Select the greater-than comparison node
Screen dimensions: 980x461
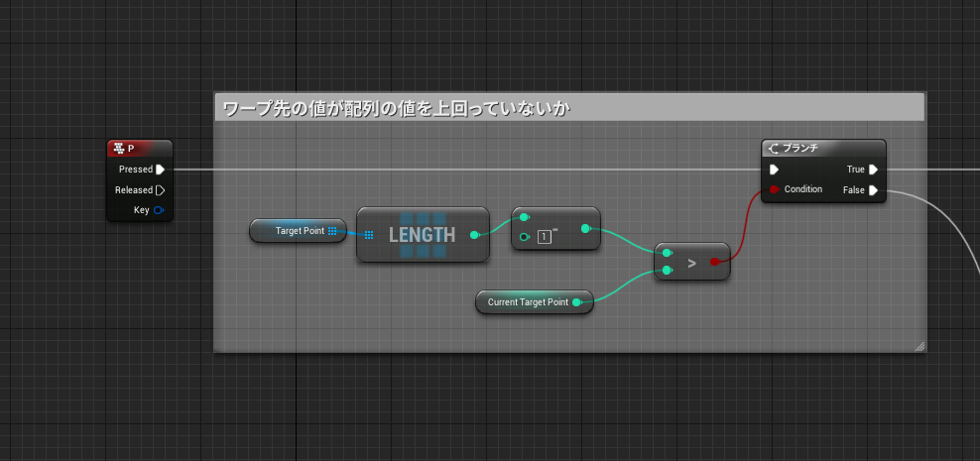click(x=692, y=262)
